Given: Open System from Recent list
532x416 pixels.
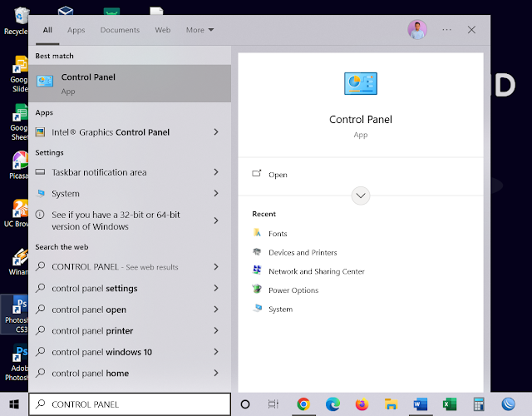Looking at the screenshot, I should click(x=273, y=309).
